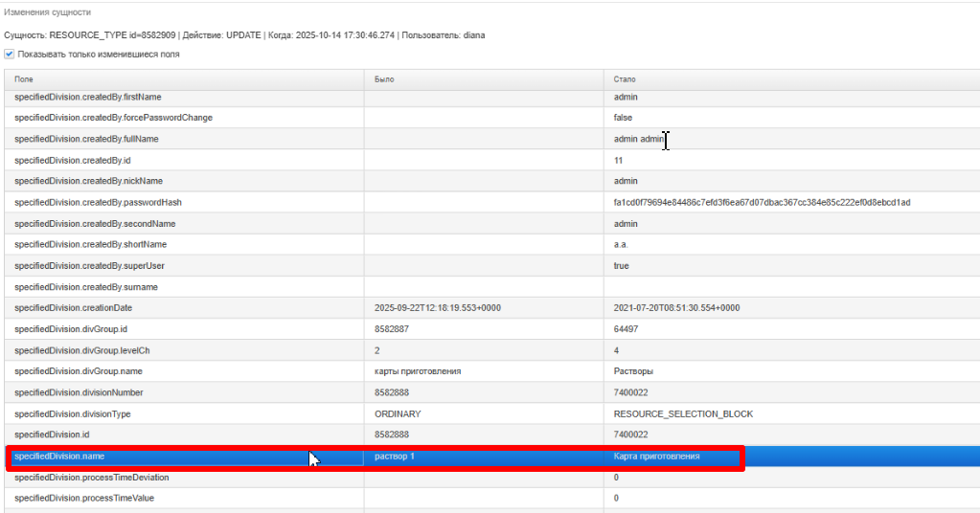Click specifiedDivision.id new value 7400022
Viewport: 980px width, 513px height.
(630, 435)
